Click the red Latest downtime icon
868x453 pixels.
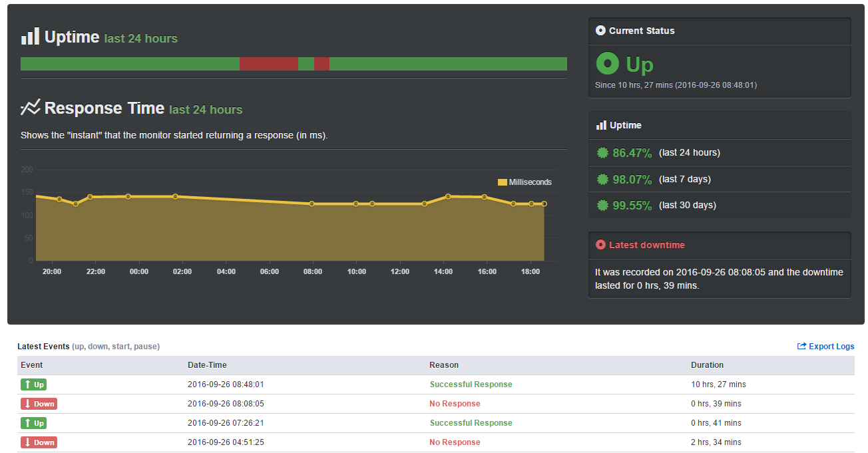(x=600, y=245)
